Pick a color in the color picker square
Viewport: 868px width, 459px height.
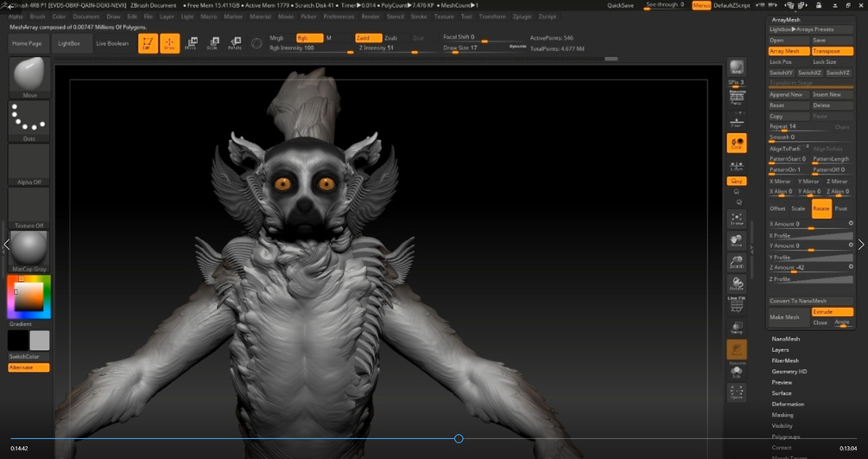[29, 296]
